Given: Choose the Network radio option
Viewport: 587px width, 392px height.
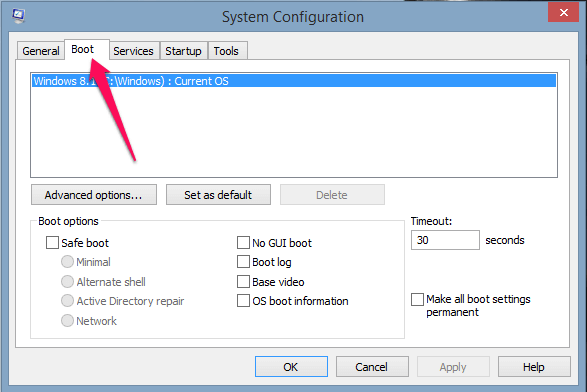Looking at the screenshot, I should 67,320.
